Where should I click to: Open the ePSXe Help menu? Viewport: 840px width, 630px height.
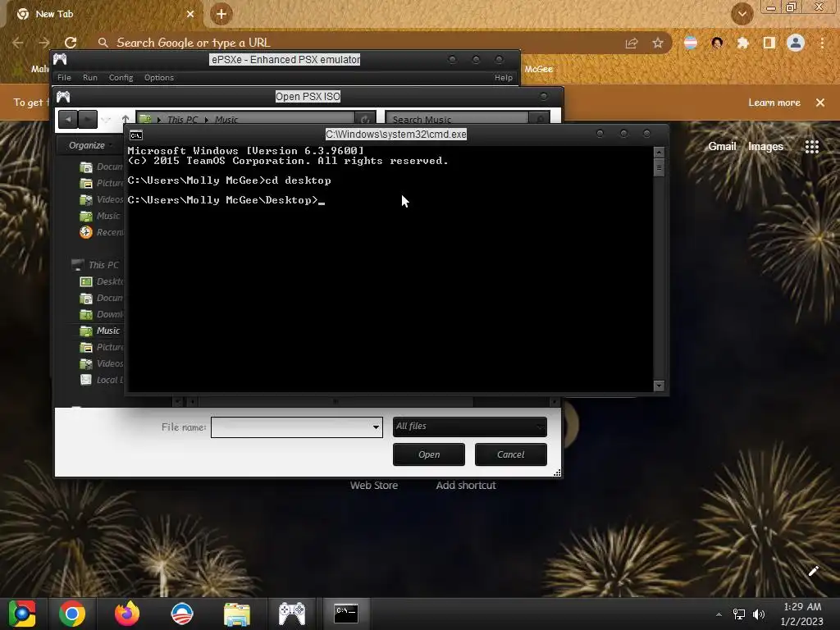coord(504,78)
